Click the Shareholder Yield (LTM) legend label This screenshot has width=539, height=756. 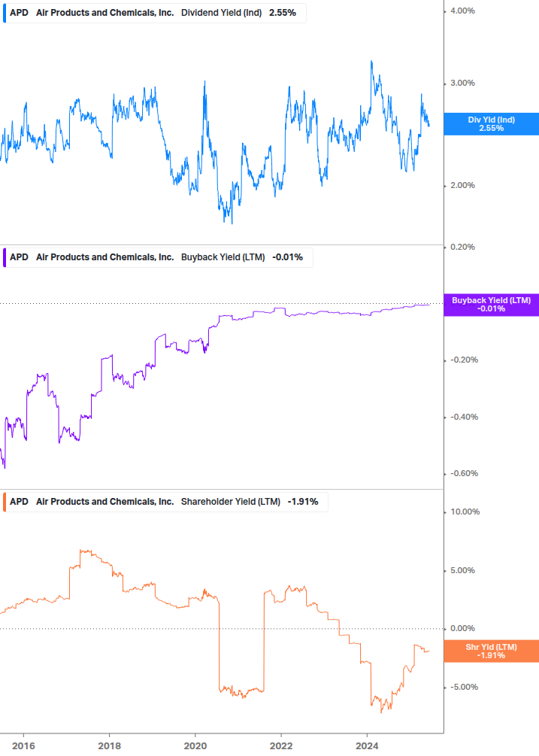click(230, 502)
